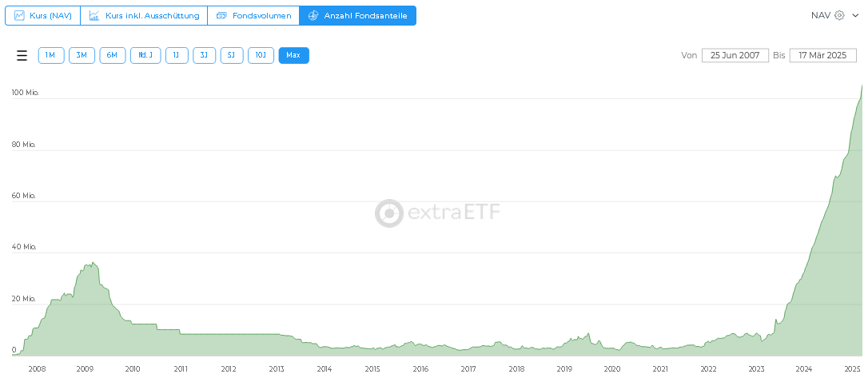Select the 3M time range
Viewport: 868px width, 378px height.
82,55
